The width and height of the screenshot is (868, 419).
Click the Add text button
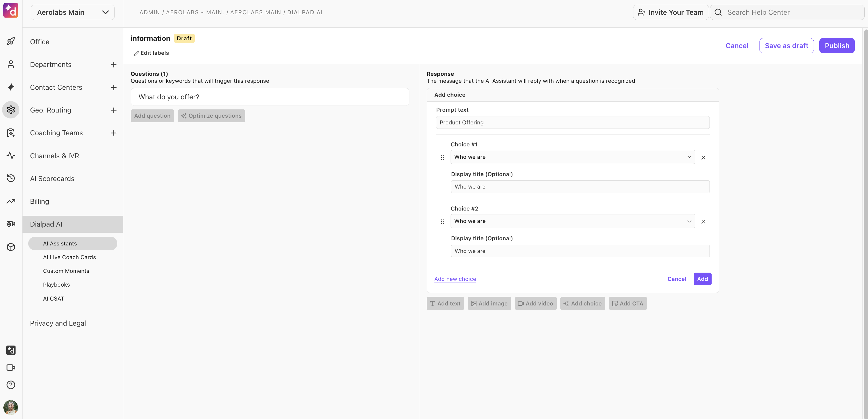(445, 304)
